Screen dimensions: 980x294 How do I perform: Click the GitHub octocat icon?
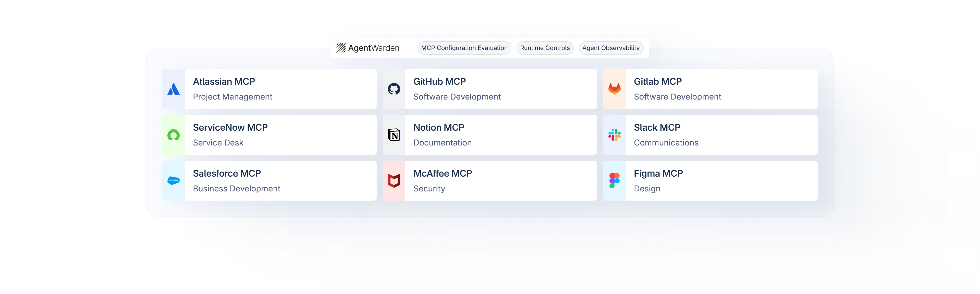click(394, 89)
